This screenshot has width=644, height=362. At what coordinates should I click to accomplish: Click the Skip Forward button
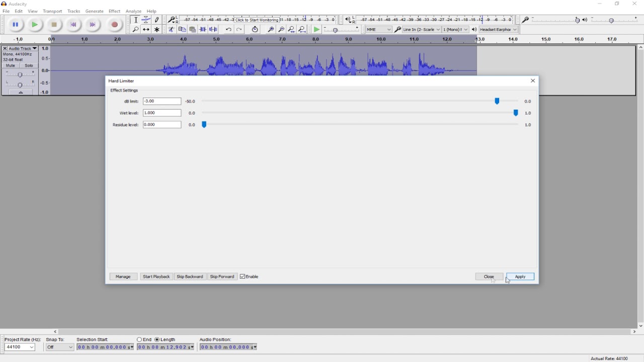(222, 277)
